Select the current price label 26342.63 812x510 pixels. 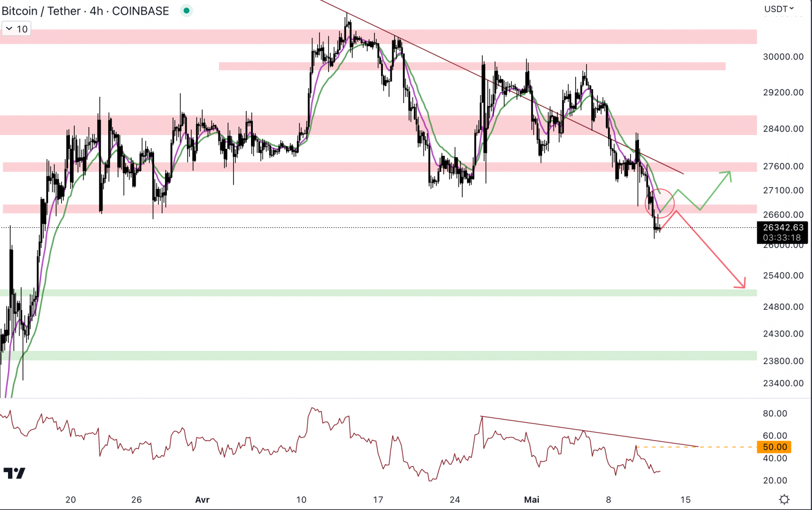(x=783, y=227)
